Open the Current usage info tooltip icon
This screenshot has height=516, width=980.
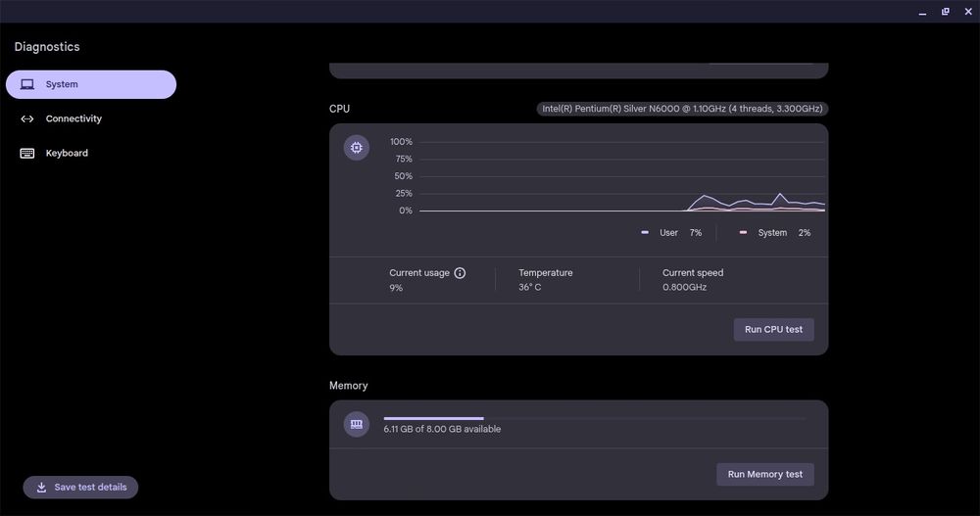coord(460,273)
